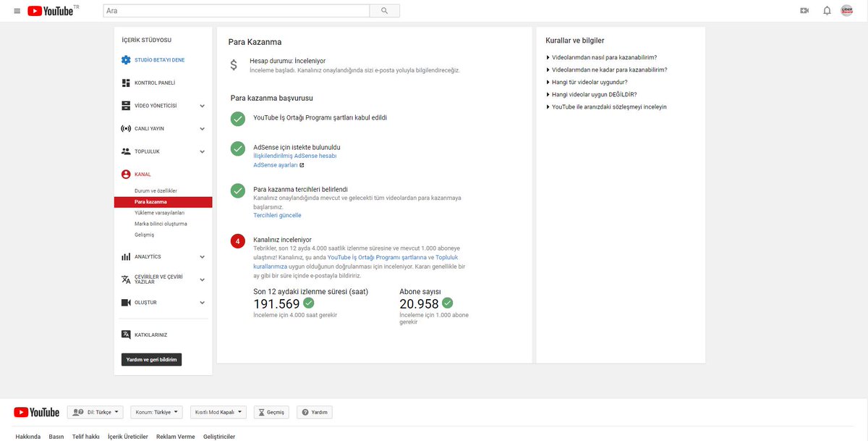Viewport: 868px width, 441px height.
Task: Expand the Oluştur section chevron
Action: [202, 303]
